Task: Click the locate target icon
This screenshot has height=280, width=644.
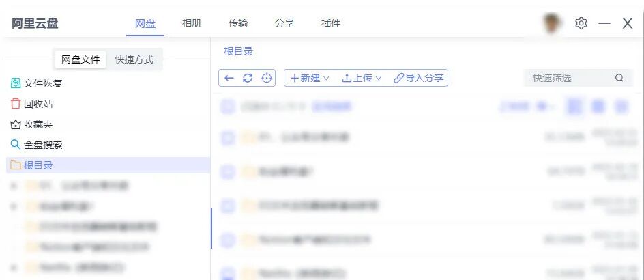Action: point(267,78)
